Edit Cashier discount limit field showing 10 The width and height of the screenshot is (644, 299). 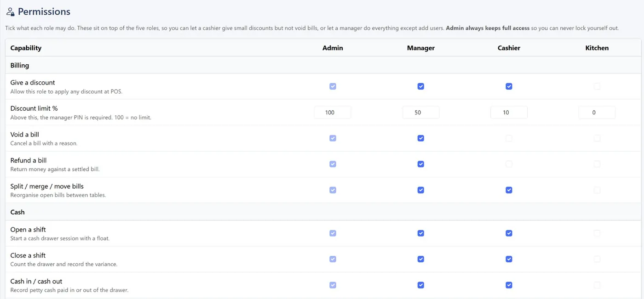(x=509, y=113)
